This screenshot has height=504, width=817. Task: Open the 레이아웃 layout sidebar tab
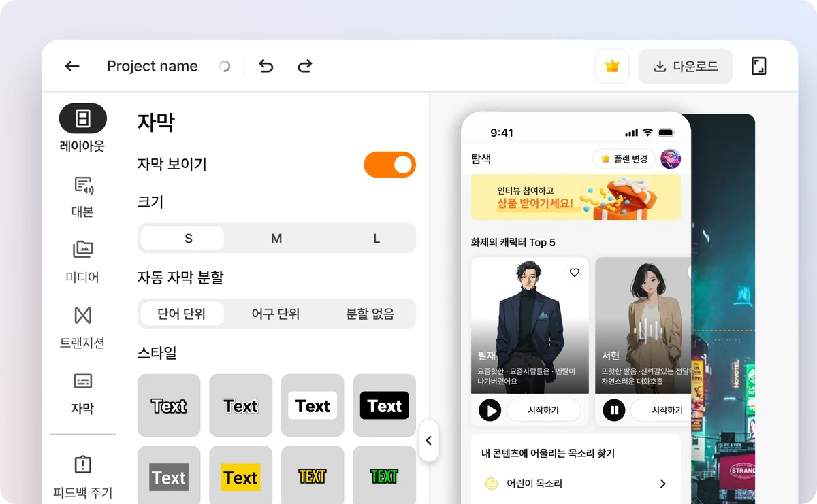[x=82, y=128]
